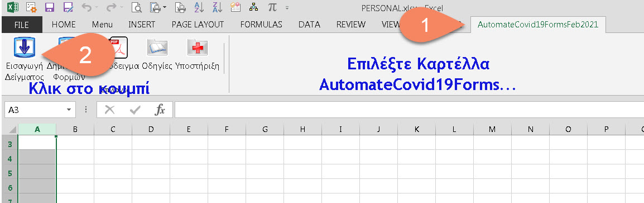Select column P header
This screenshot has height=203, width=644.
coord(606,129)
